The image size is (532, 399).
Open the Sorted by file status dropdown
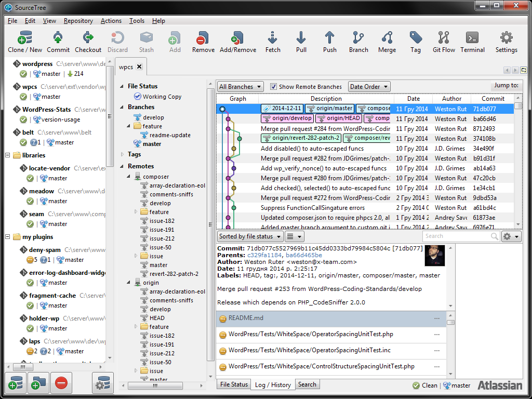[250, 236]
